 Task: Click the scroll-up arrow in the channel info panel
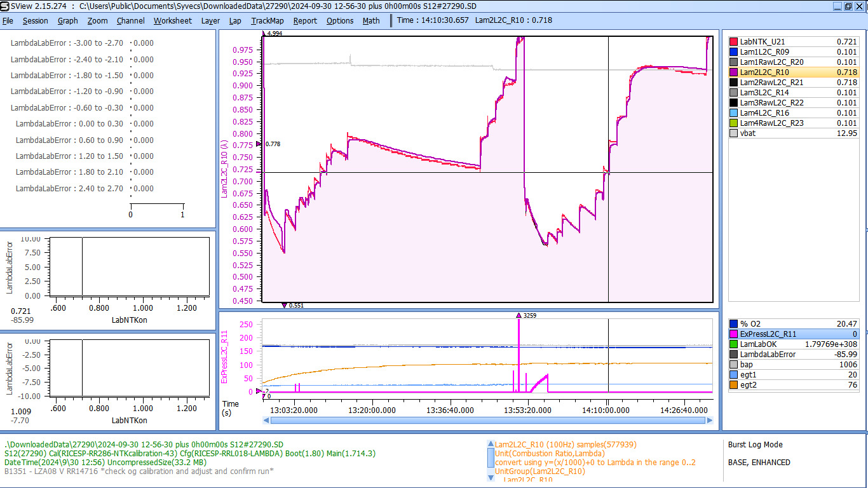click(x=490, y=445)
